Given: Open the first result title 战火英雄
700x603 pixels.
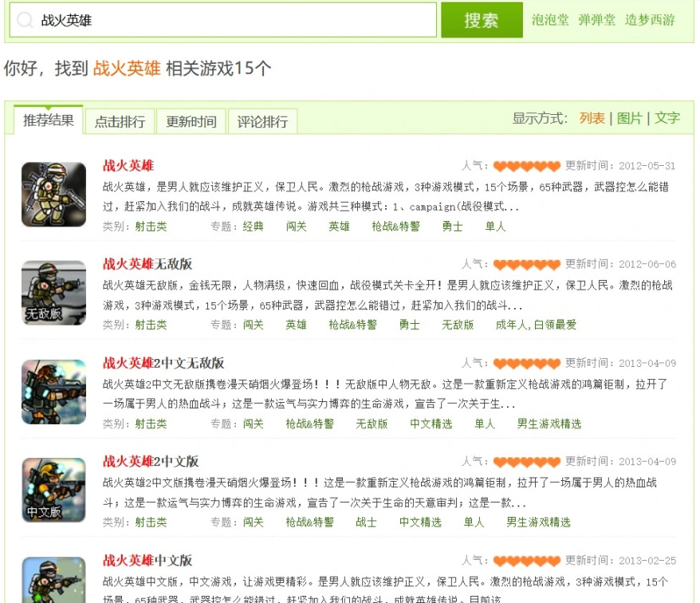Looking at the screenshot, I should [128, 166].
